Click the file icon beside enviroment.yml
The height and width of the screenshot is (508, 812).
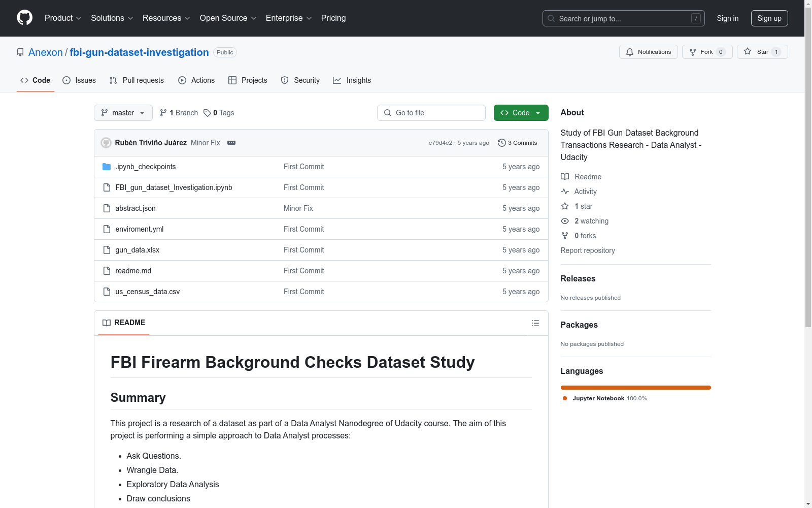pos(107,229)
